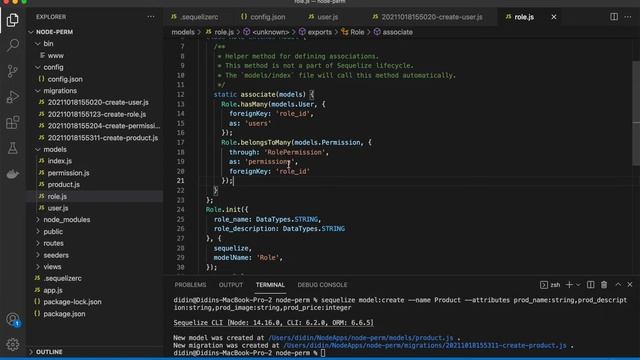Kill terminal with trash icon
Screen dimensions: 640x360
pos(604,285)
